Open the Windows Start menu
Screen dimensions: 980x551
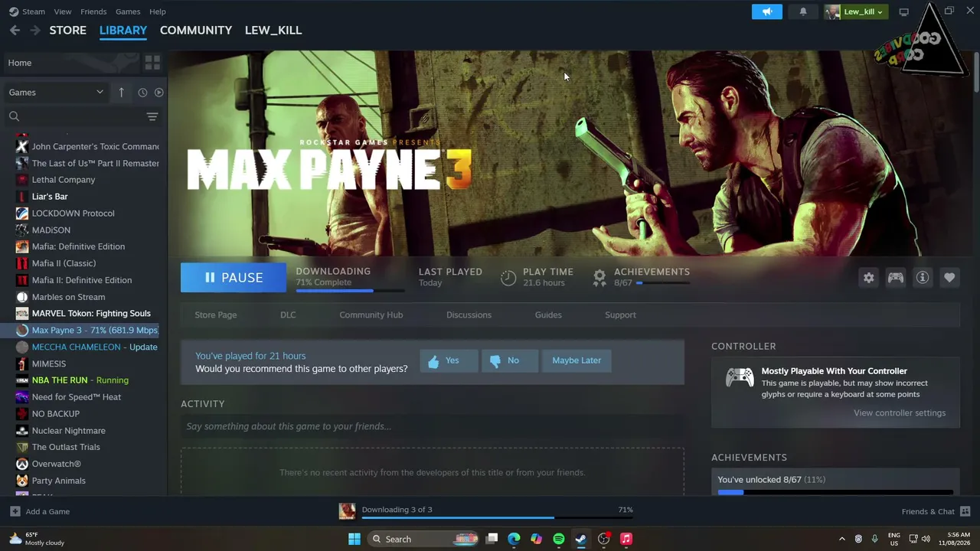[x=354, y=539]
